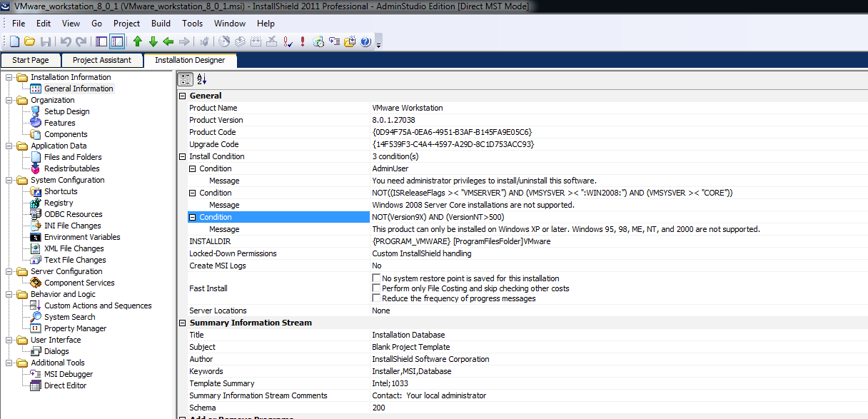Enable Perform only File Costing checkbox
Viewport: 868px width, 419px height.
point(376,288)
